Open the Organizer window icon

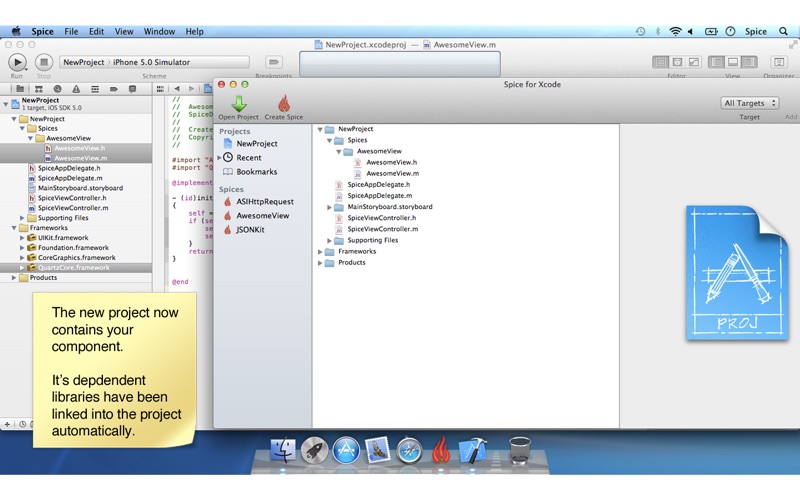[x=779, y=62]
